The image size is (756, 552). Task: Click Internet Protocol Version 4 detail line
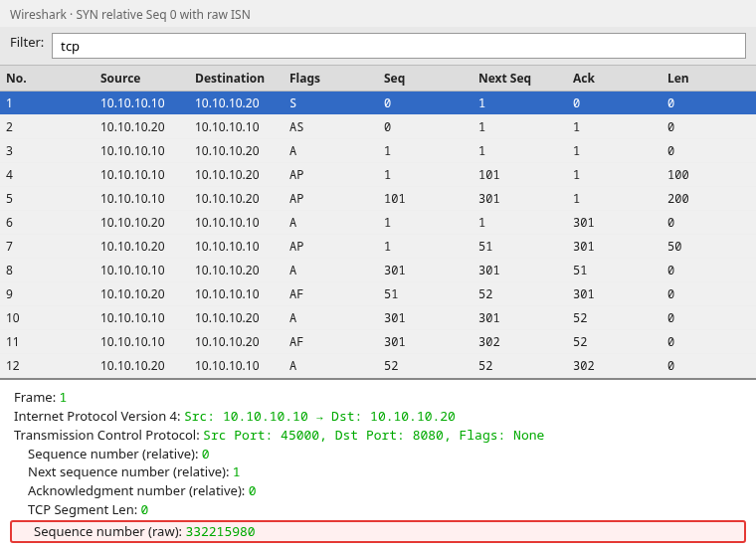click(x=235, y=416)
